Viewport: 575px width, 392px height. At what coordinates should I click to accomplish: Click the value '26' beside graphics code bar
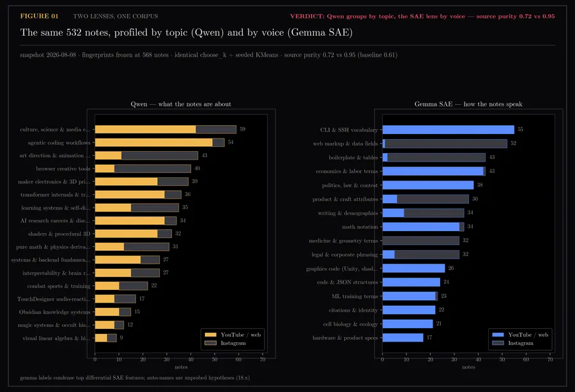(450, 268)
